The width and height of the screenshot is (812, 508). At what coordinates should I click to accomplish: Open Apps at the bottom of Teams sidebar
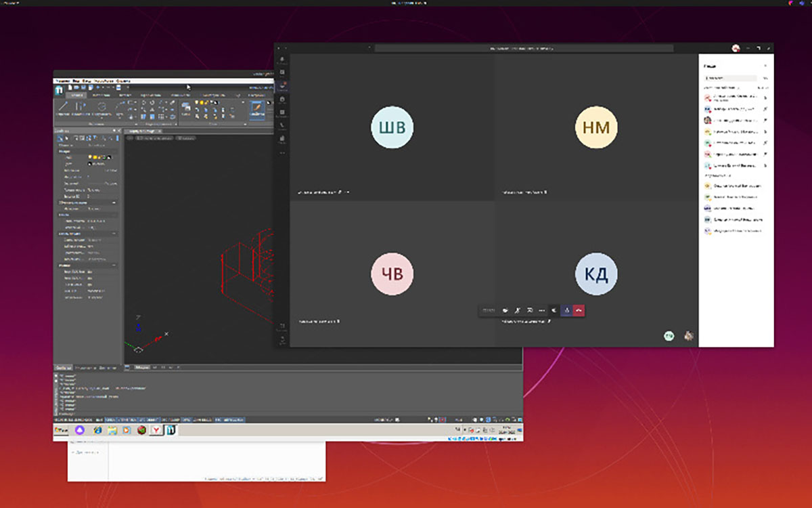click(282, 327)
